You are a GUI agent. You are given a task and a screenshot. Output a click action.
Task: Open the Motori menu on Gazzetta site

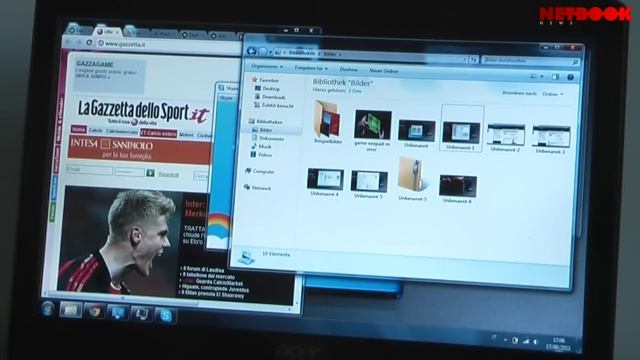(x=186, y=134)
